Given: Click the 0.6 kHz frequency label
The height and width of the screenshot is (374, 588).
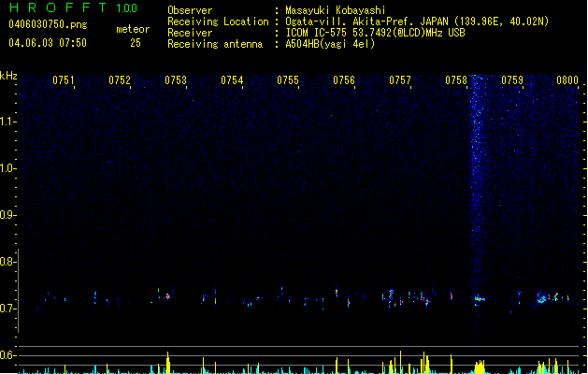Looking at the screenshot, I should click(x=7, y=355).
